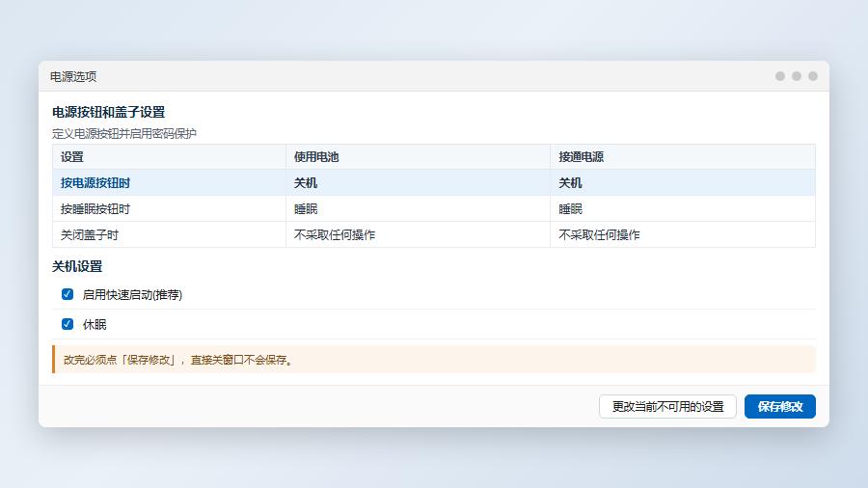Select the 按电源按钮时 row label
Screen dimensions: 868x488
point(95,182)
